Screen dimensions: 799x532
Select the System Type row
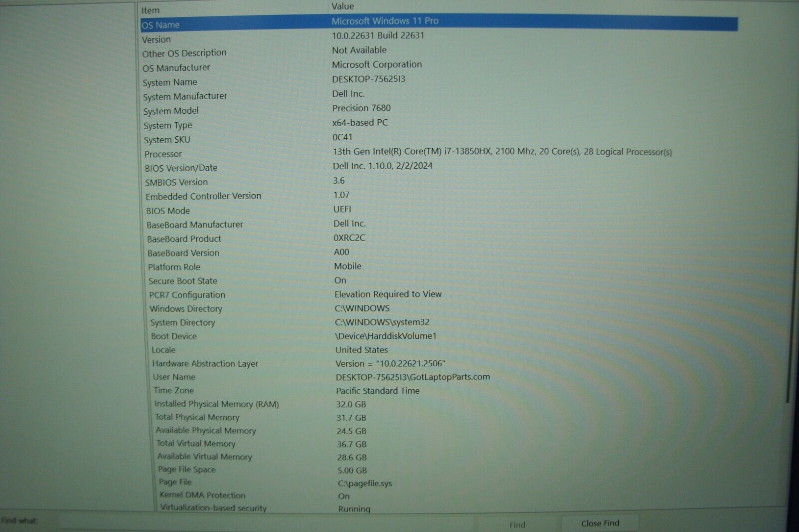click(x=168, y=125)
